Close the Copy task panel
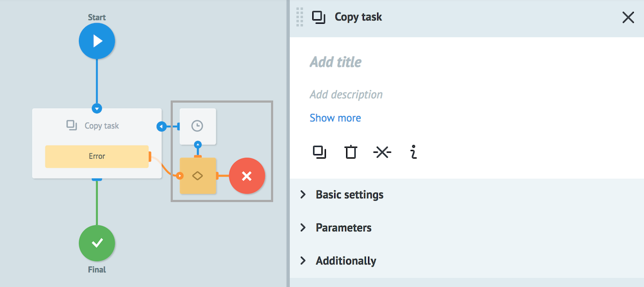Viewport: 644px width, 287px height. [628, 18]
